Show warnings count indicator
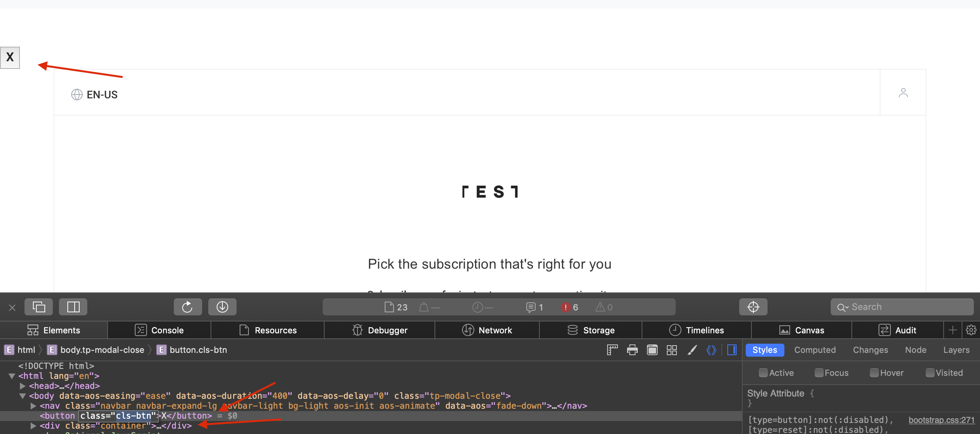The height and width of the screenshot is (434, 980). pos(604,307)
